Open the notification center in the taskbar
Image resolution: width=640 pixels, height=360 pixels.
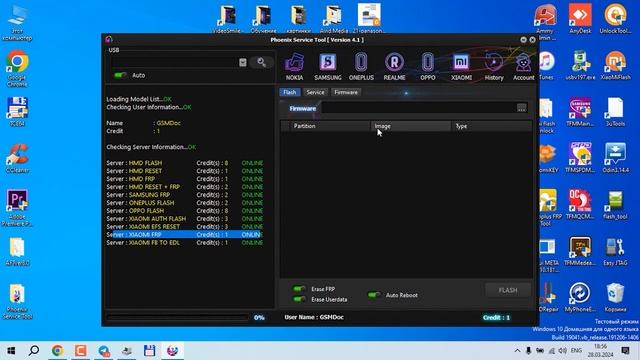point(625,350)
